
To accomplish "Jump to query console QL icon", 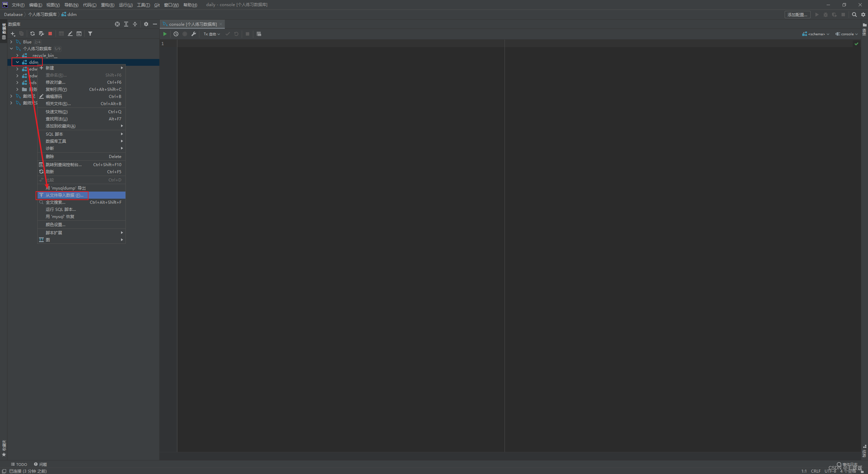I will tap(79, 34).
